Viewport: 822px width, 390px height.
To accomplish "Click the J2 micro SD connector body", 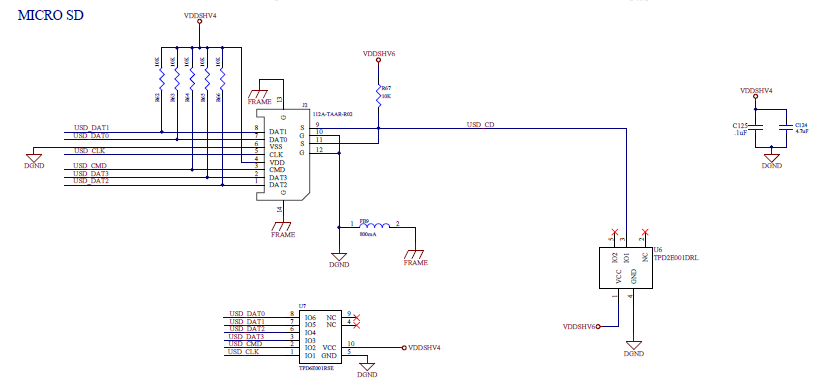I will [283, 155].
